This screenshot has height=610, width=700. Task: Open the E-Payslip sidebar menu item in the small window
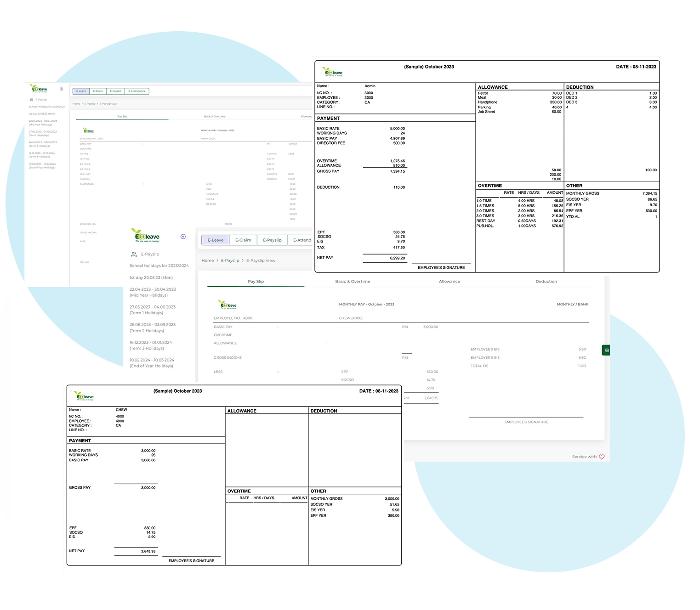41,100
